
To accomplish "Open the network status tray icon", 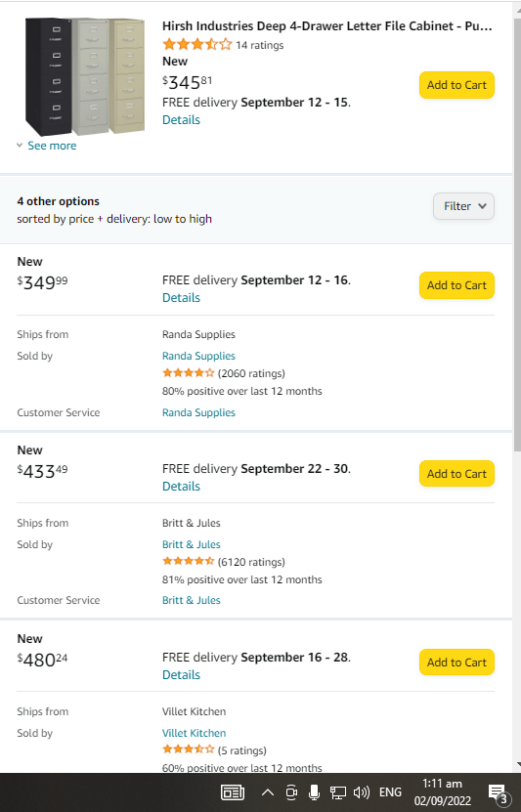I will pos(337,792).
